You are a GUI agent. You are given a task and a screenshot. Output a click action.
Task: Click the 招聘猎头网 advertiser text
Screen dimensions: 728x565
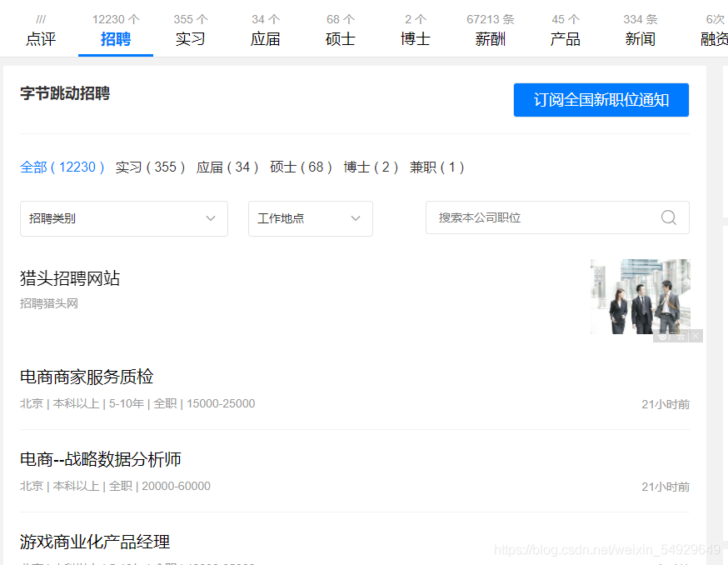pyautogui.click(x=49, y=304)
